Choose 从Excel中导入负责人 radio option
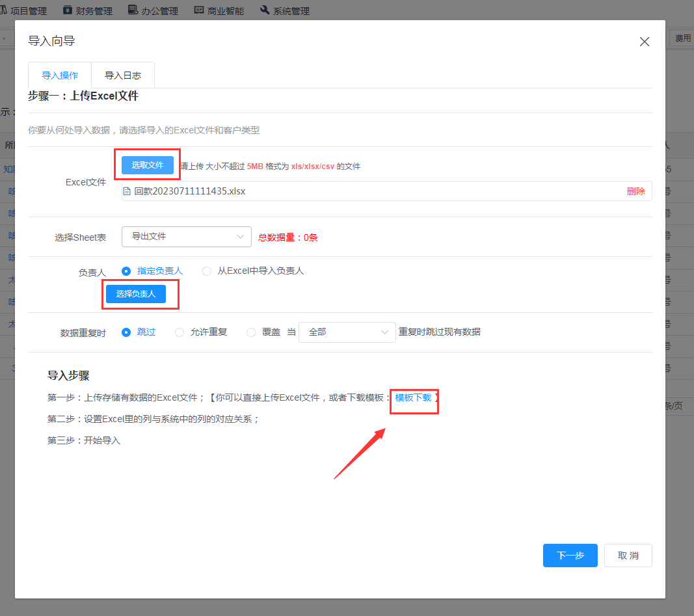The image size is (694, 616). click(x=207, y=271)
